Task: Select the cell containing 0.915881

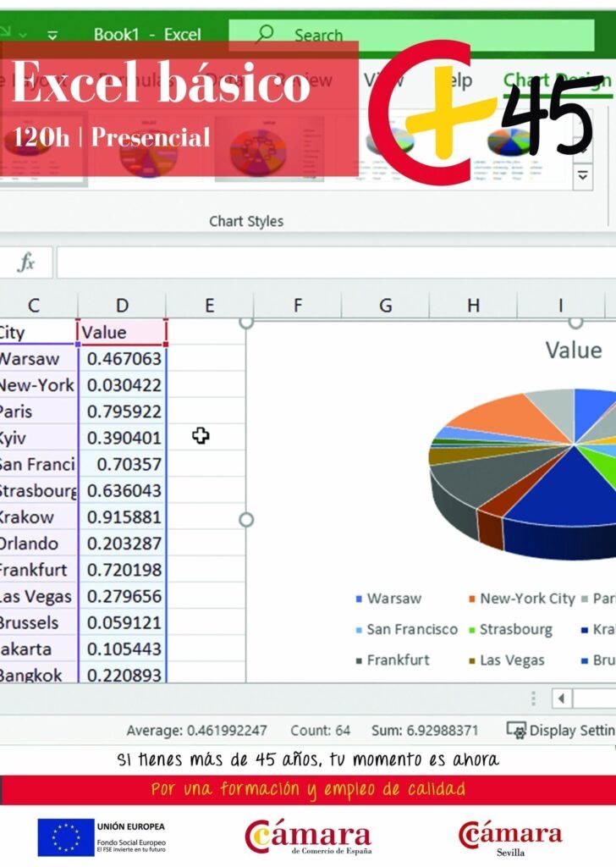Action: click(x=124, y=516)
